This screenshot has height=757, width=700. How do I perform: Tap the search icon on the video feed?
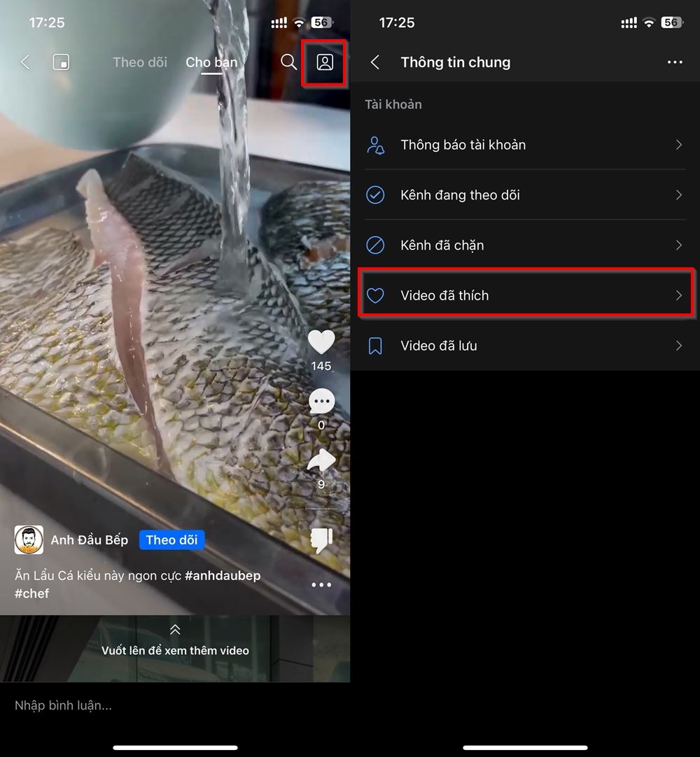288,62
